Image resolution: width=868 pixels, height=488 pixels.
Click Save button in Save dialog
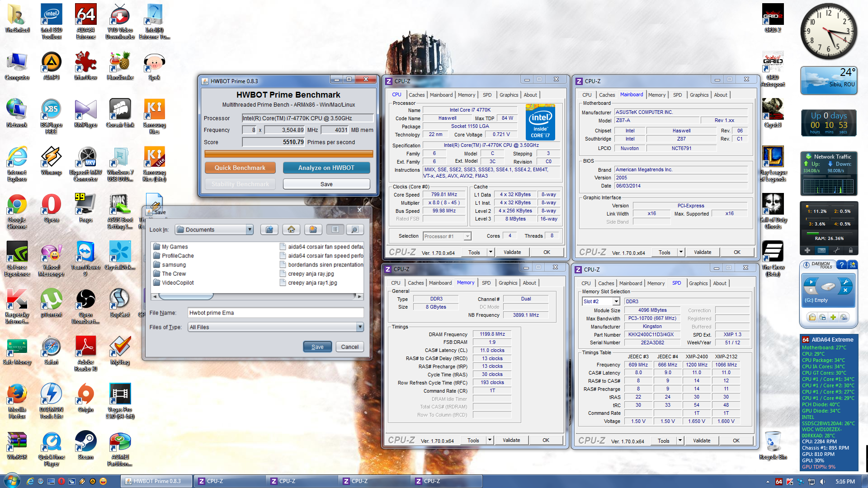pyautogui.click(x=317, y=347)
